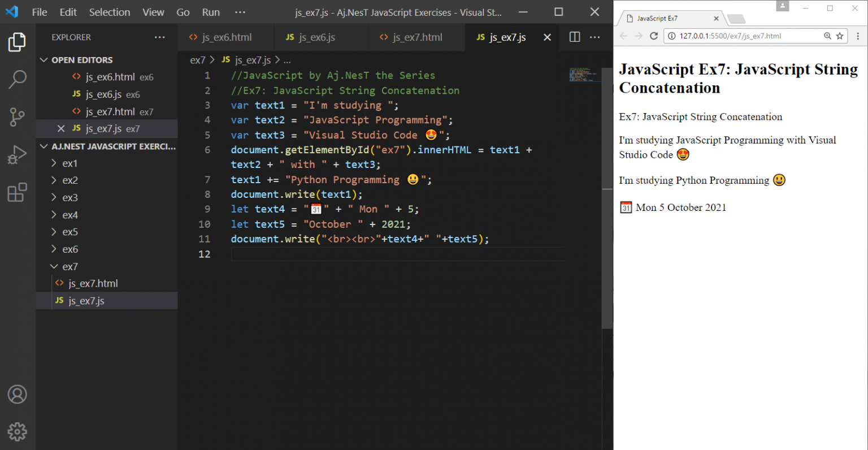Switch to the js_ex6.html editor tab
The width and height of the screenshot is (868, 450).
(226, 37)
